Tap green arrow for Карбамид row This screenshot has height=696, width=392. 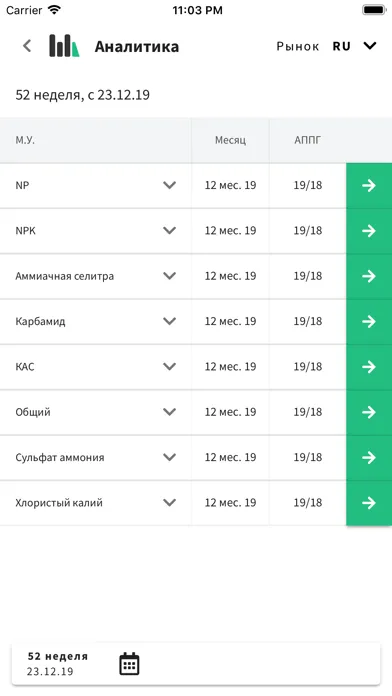pos(369,321)
